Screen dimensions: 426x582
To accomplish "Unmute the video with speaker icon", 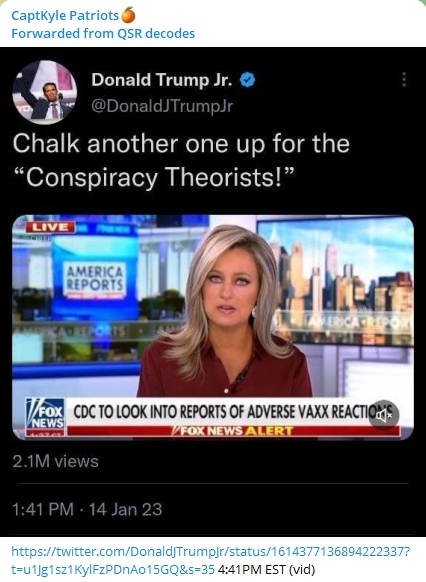I will (x=384, y=415).
